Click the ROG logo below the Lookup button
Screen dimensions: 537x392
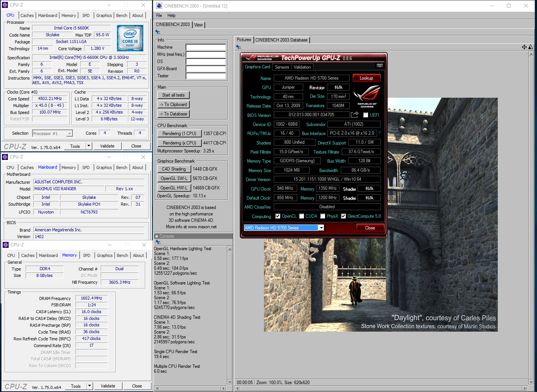point(367,97)
